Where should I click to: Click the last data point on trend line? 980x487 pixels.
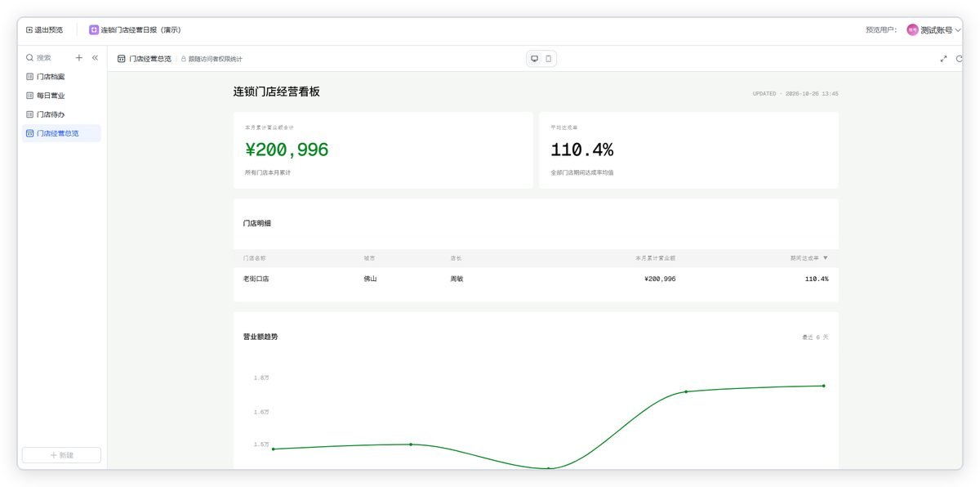click(x=823, y=386)
